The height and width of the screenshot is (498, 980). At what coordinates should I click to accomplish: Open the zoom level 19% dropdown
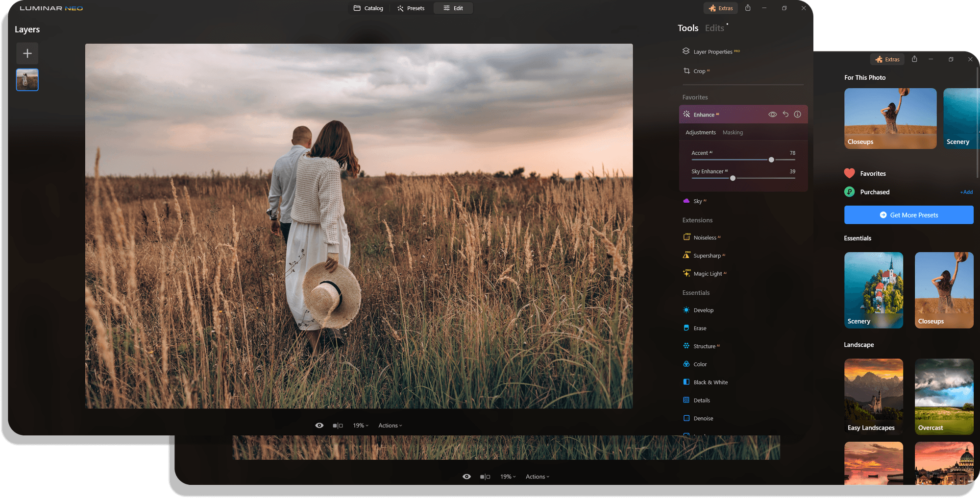coord(360,425)
